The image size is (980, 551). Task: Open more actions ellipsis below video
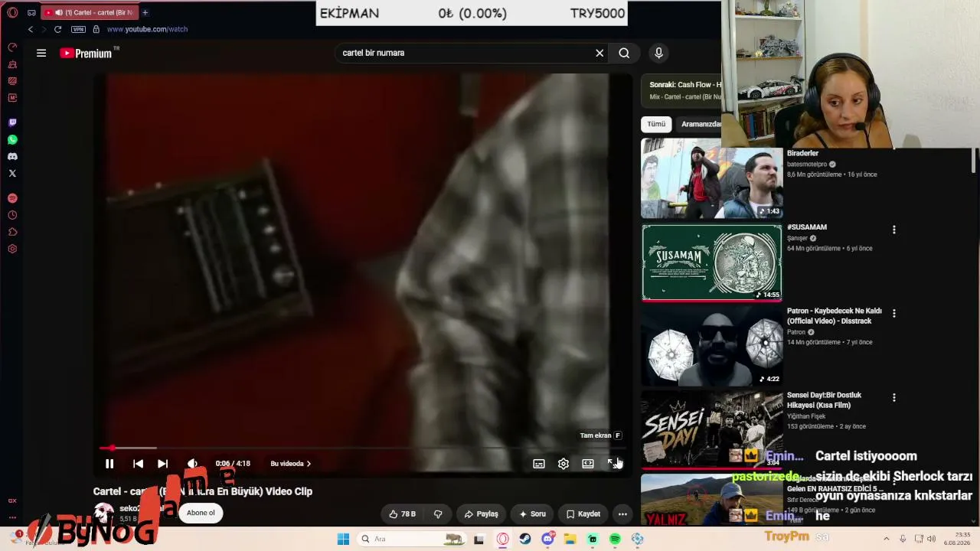pyautogui.click(x=622, y=514)
